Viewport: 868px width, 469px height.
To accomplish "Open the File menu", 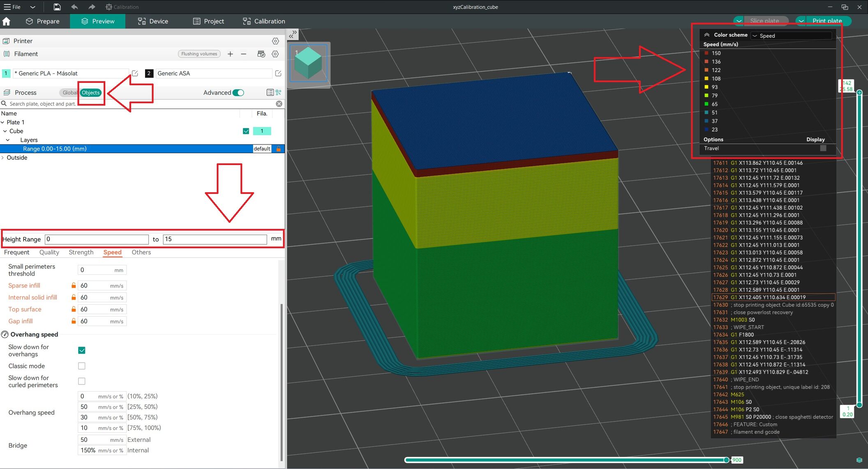I will (12, 7).
